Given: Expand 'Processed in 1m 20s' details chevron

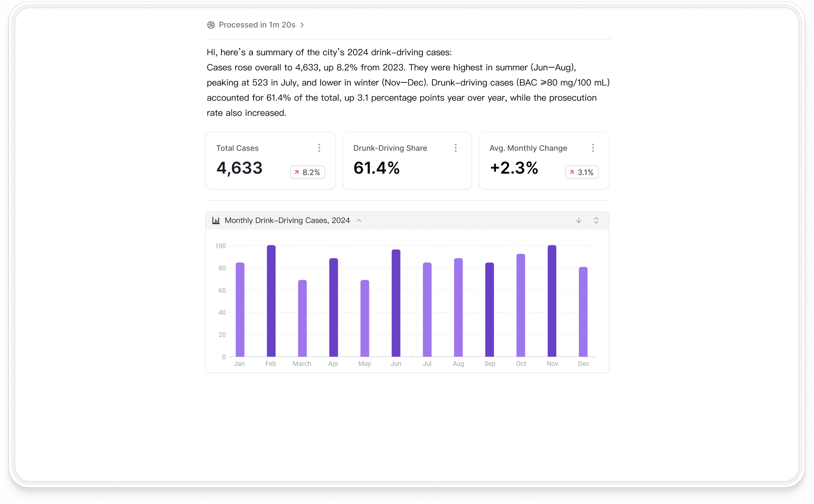Looking at the screenshot, I should [x=302, y=25].
